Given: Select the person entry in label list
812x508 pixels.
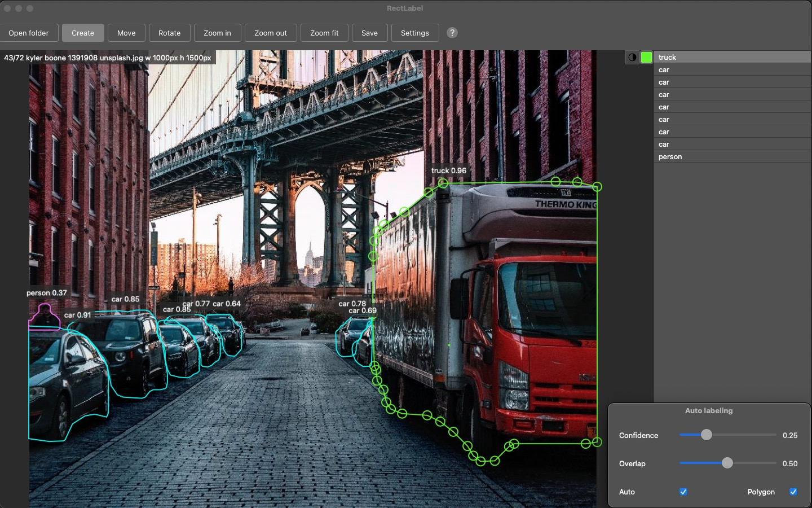Looking at the screenshot, I should pyautogui.click(x=732, y=156).
